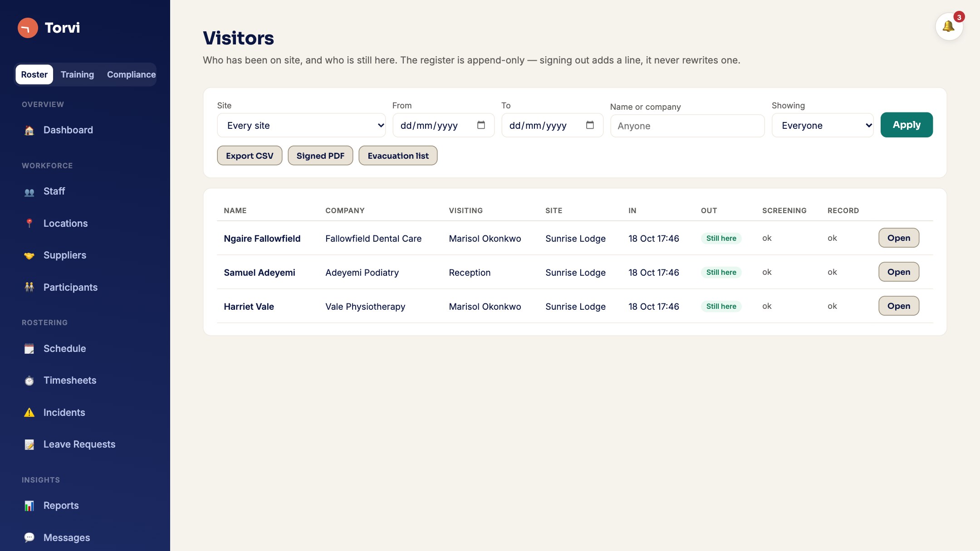Image resolution: width=980 pixels, height=551 pixels.
Task: Click the Leave Requests notepad icon
Action: tap(29, 444)
